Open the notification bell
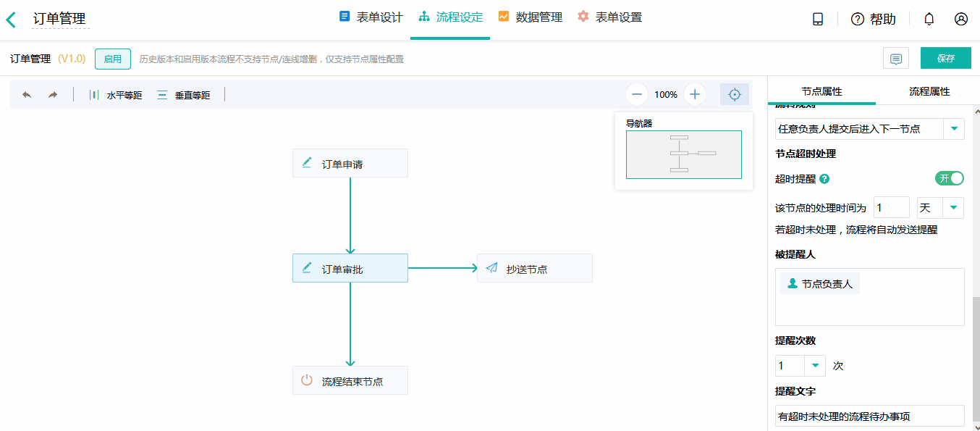The width and height of the screenshot is (980, 431). click(929, 20)
